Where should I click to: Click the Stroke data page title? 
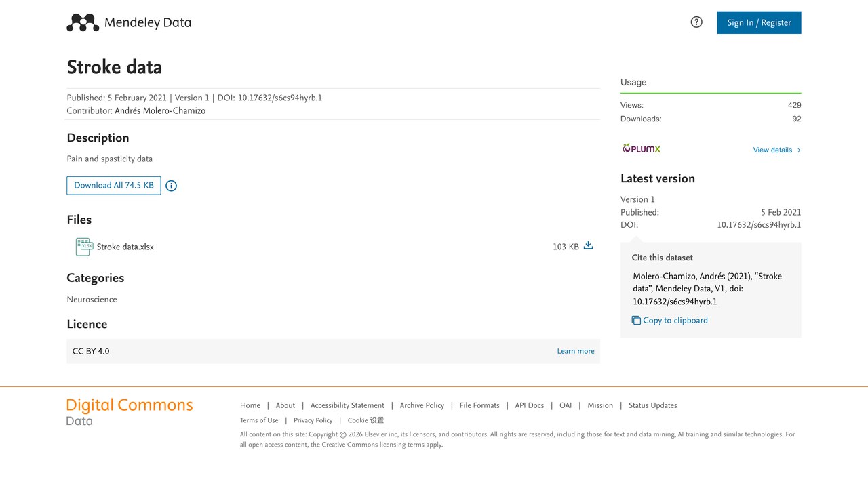[x=114, y=67]
